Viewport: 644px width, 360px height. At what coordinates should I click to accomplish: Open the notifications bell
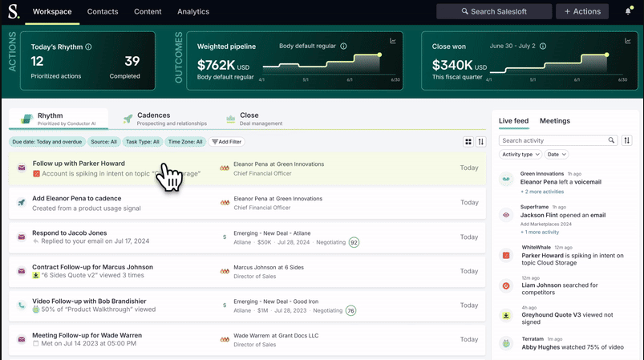tap(628, 12)
